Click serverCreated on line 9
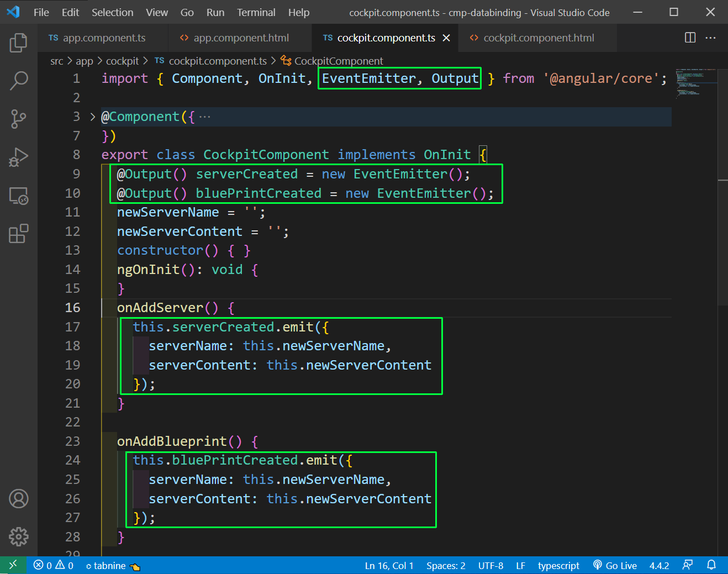The height and width of the screenshot is (574, 728). tap(247, 174)
